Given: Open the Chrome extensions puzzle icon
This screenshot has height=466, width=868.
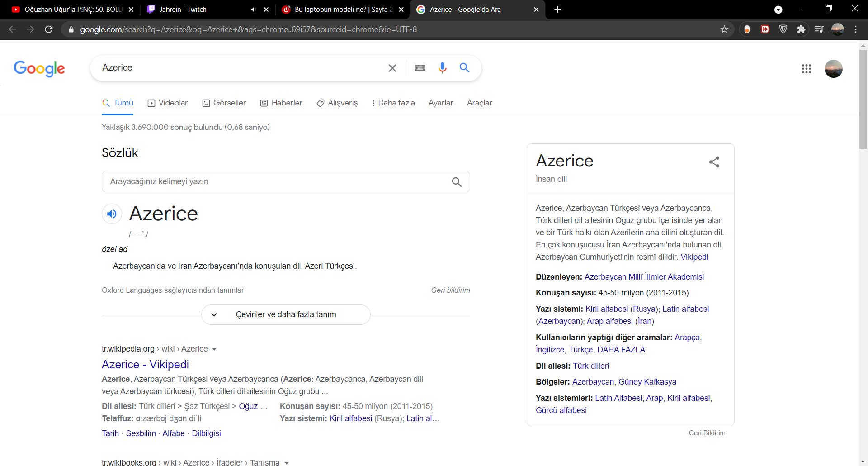Looking at the screenshot, I should coord(801,29).
